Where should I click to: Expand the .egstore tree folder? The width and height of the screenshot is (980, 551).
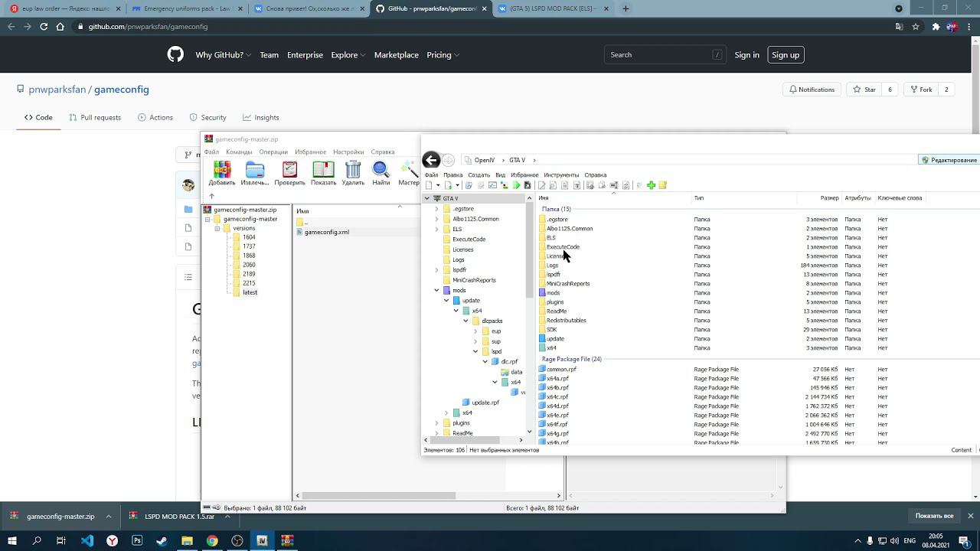437,209
